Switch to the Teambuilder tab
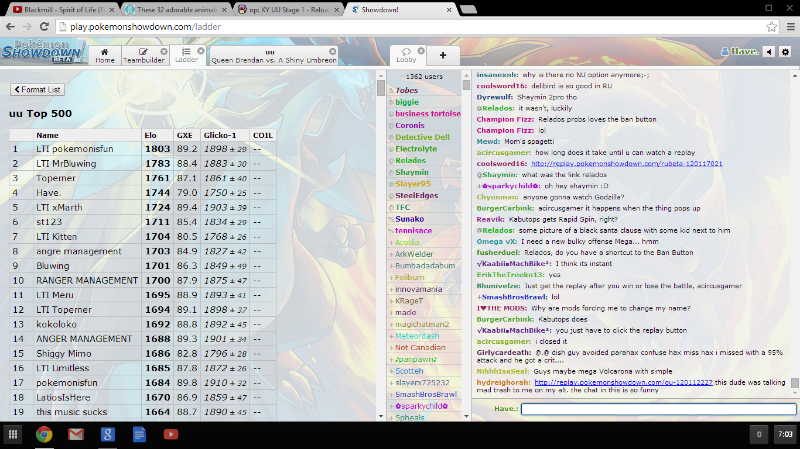This screenshot has width=800, height=449. 144,55
